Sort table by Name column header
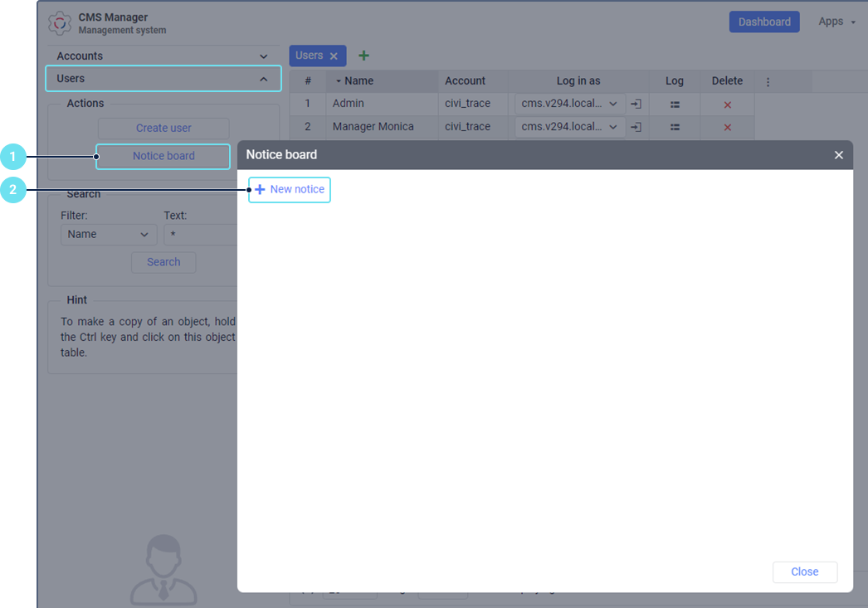 coord(358,81)
